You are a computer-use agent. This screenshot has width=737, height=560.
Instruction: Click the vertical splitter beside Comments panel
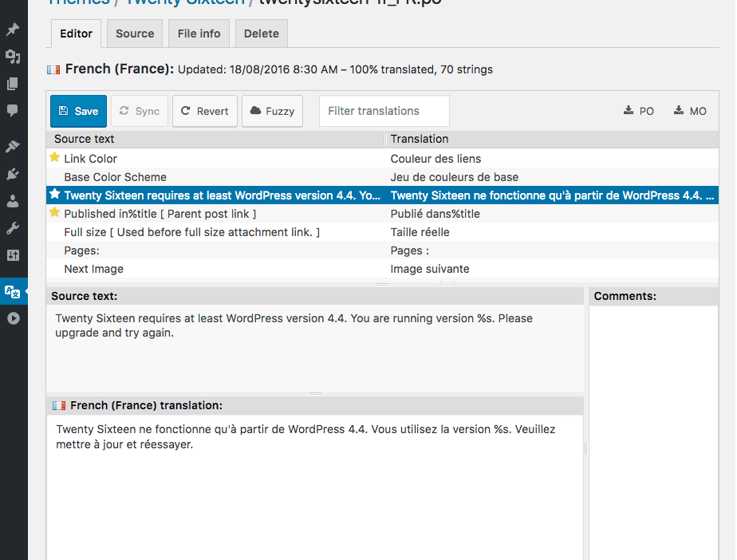pos(585,448)
